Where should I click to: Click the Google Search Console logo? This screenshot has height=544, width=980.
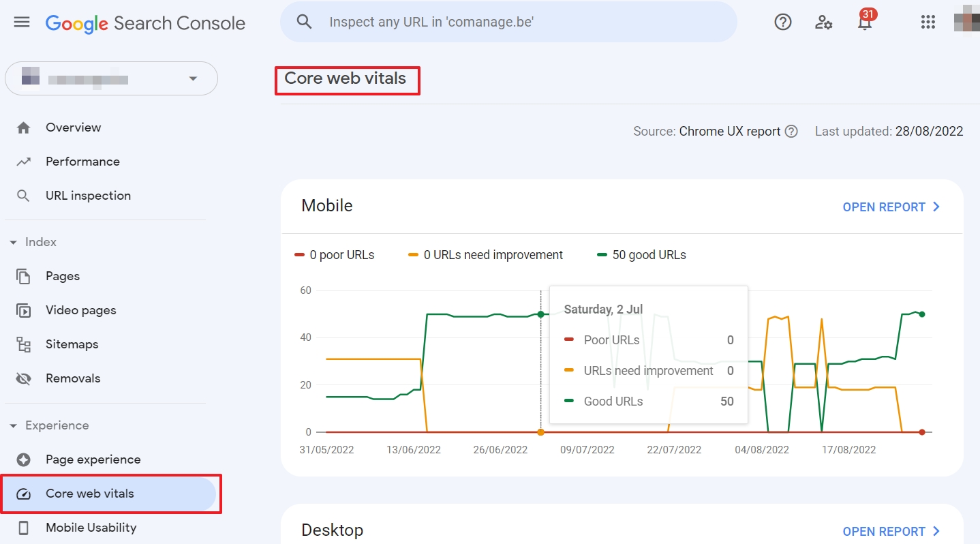[x=145, y=22]
